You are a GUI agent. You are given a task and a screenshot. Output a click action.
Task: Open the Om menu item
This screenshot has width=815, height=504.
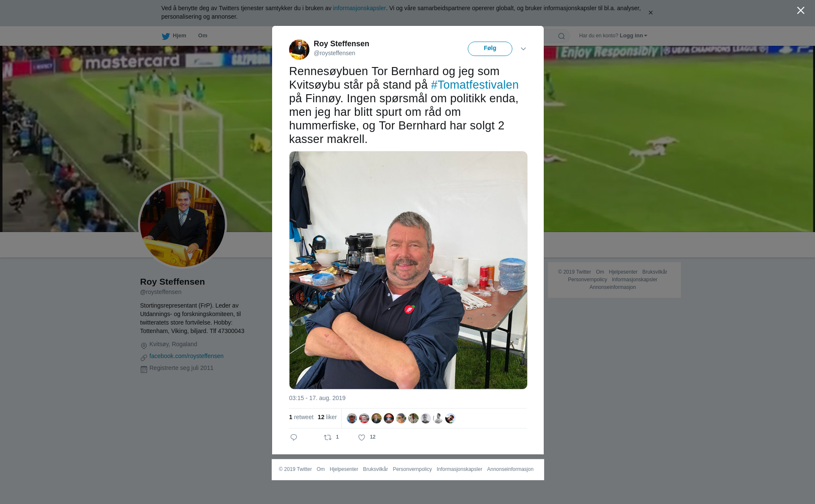pyautogui.click(x=202, y=36)
